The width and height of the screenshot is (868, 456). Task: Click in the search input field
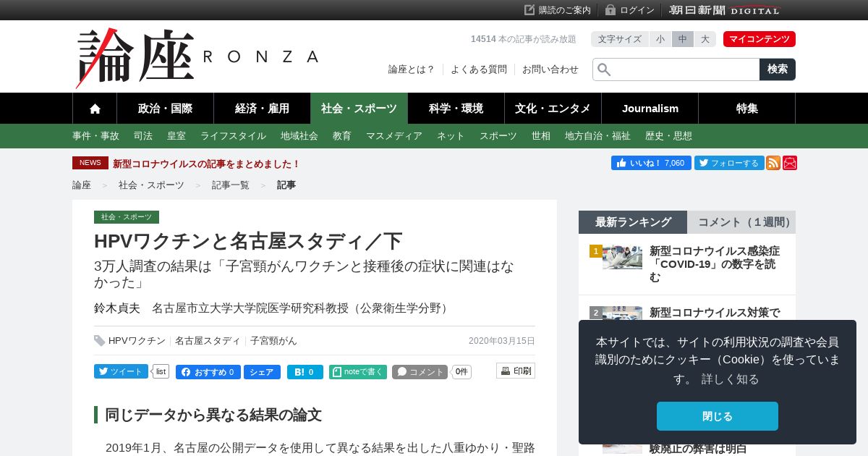[676, 69]
